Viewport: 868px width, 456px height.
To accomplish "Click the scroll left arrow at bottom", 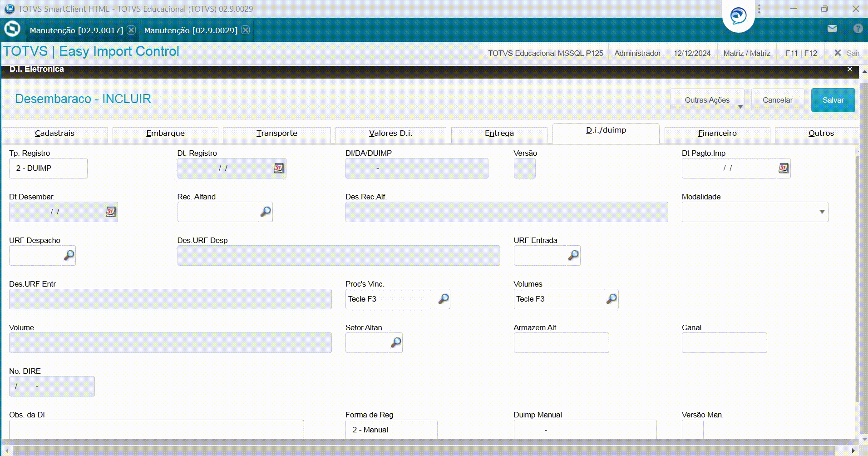I will (x=7, y=450).
